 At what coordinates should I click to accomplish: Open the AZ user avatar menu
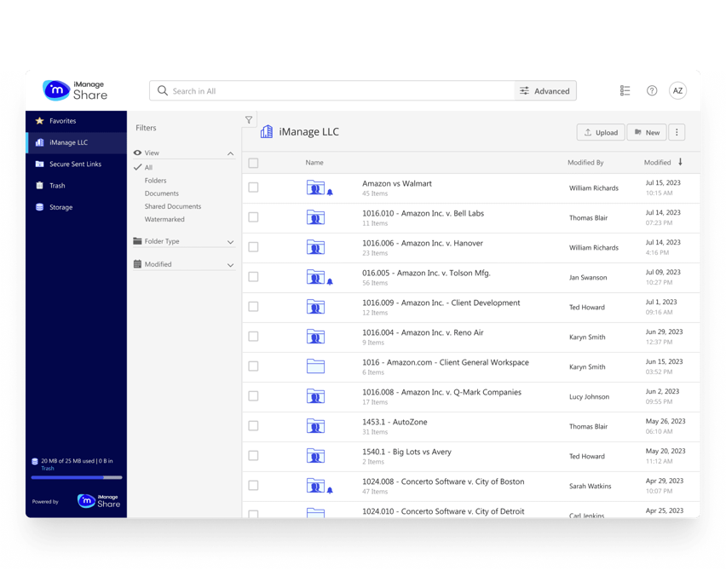point(677,90)
